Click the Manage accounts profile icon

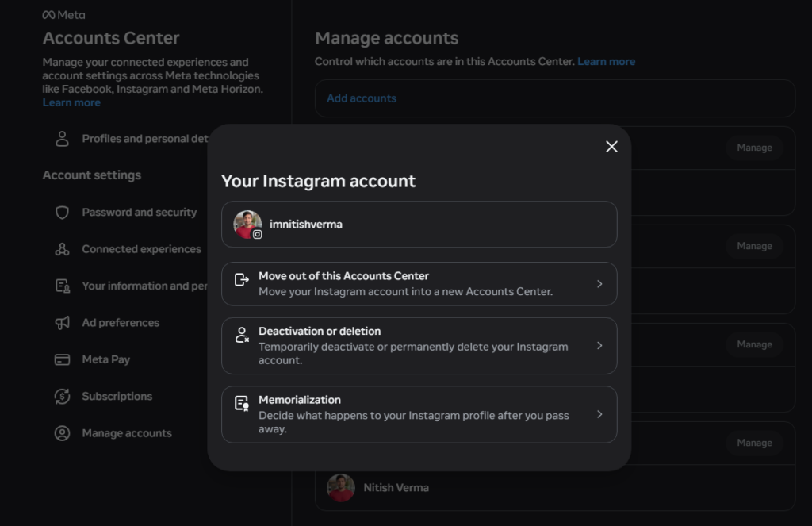click(x=62, y=433)
